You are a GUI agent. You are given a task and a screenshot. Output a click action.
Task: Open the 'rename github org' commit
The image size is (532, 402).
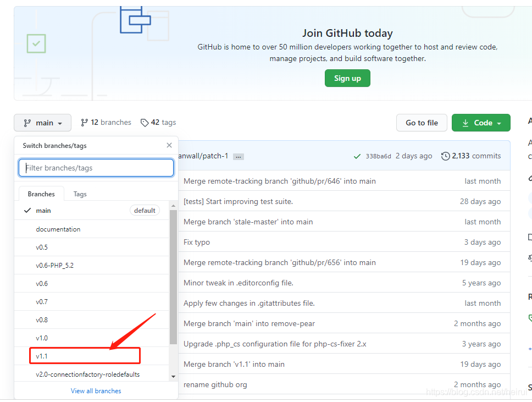(x=215, y=385)
